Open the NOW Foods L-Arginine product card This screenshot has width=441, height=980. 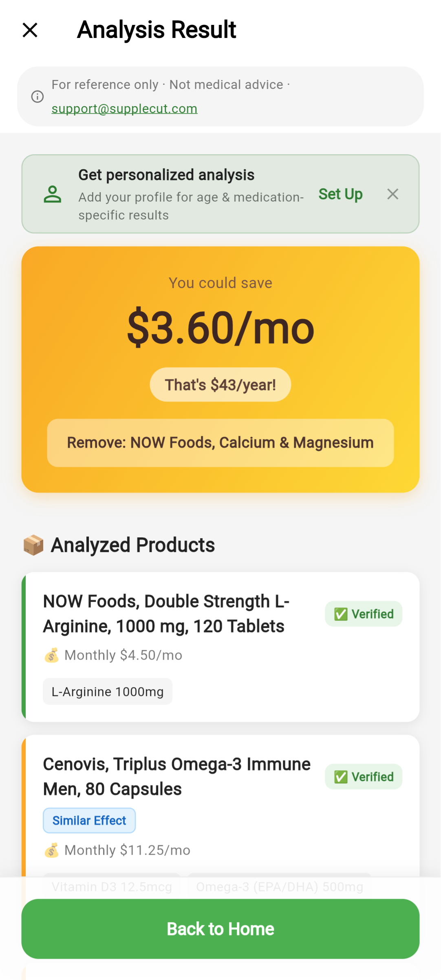(220, 647)
